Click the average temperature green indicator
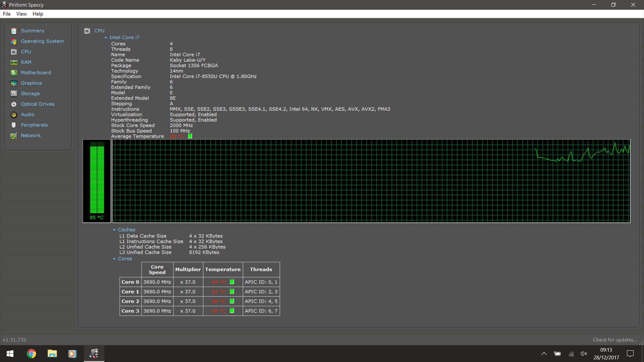Image resolution: width=644 pixels, height=362 pixels. pyautogui.click(x=190, y=136)
